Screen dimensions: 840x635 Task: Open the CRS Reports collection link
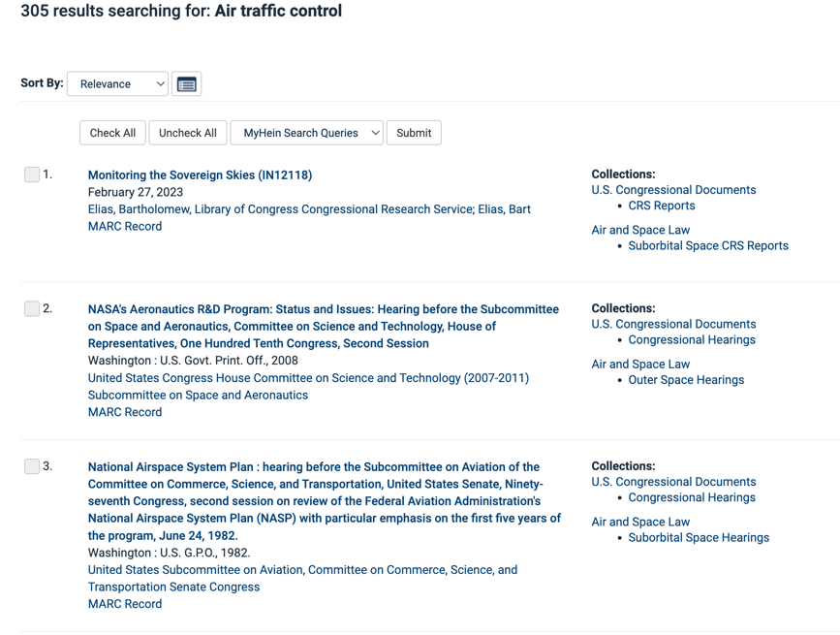click(662, 206)
